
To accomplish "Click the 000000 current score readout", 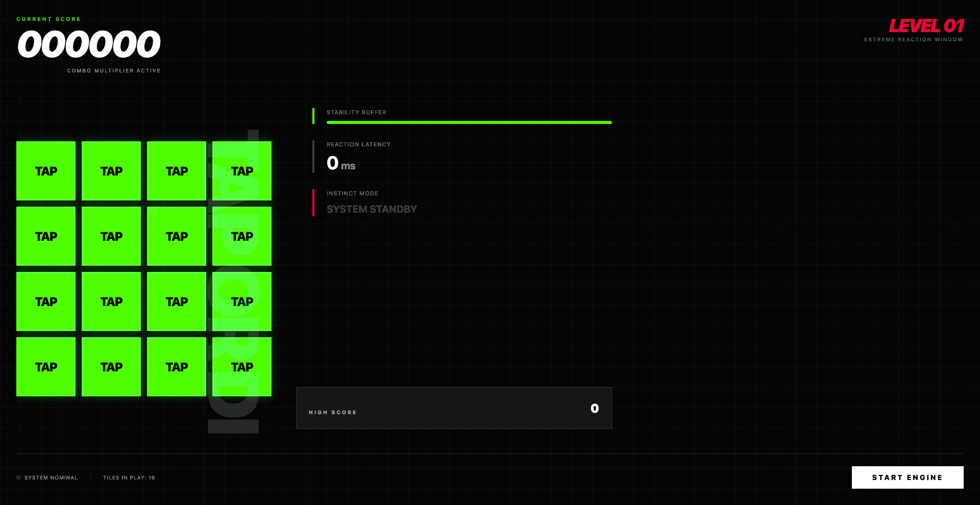I will point(89,44).
